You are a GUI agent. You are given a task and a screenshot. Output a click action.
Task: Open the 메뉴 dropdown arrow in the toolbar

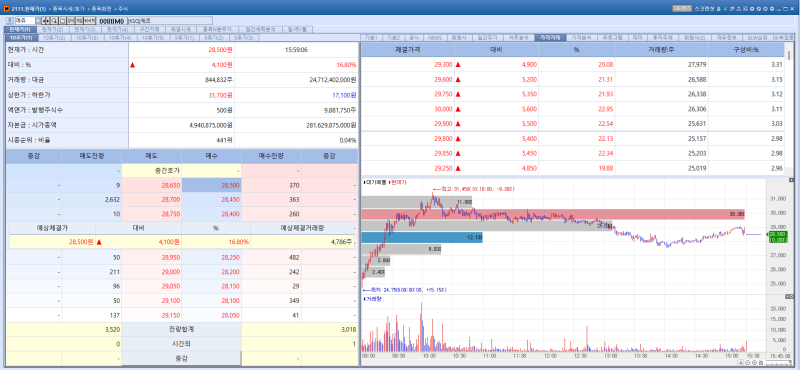click(x=38, y=20)
